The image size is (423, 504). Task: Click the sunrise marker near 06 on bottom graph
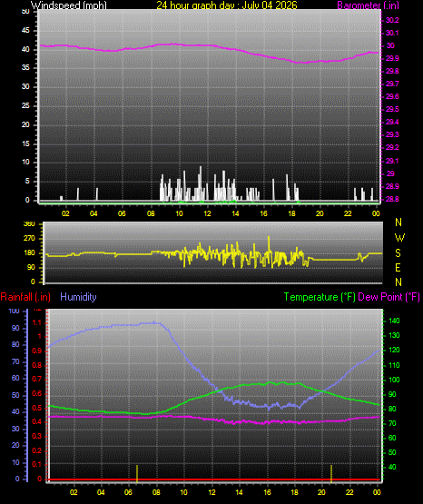click(137, 473)
